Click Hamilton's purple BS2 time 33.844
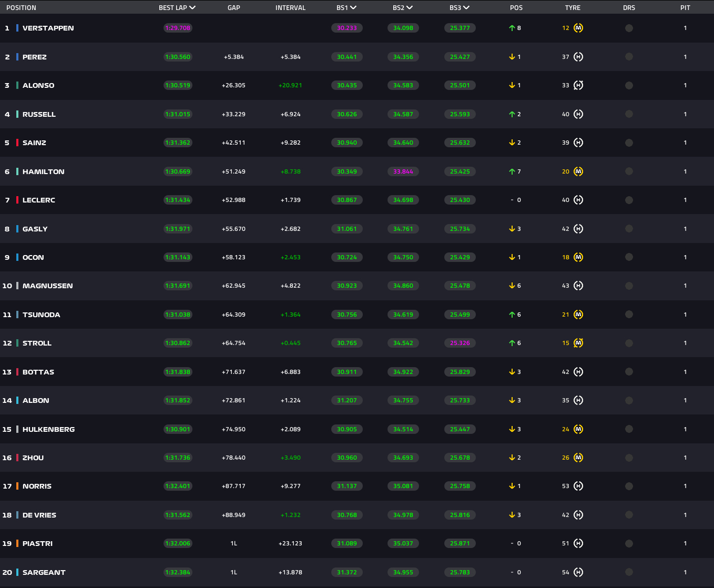Image resolution: width=714 pixels, height=588 pixels. (x=403, y=171)
